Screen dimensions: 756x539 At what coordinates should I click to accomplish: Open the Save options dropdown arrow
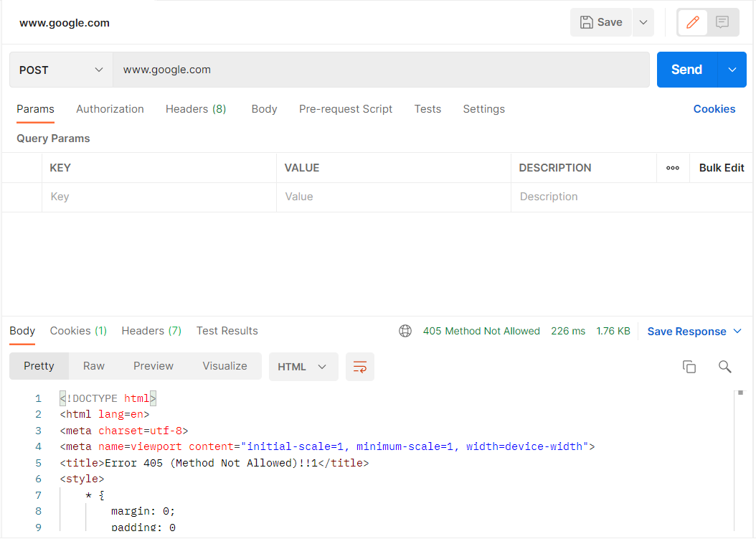coord(643,22)
